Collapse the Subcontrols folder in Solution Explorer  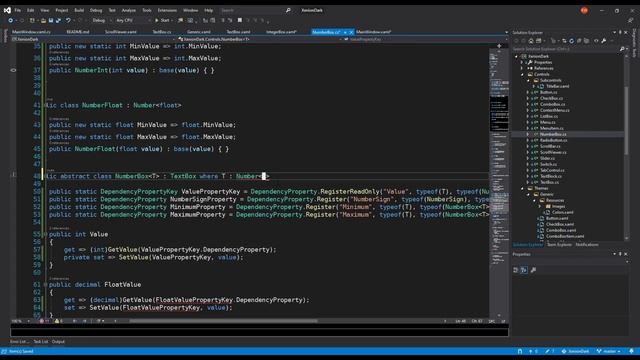tap(528, 80)
